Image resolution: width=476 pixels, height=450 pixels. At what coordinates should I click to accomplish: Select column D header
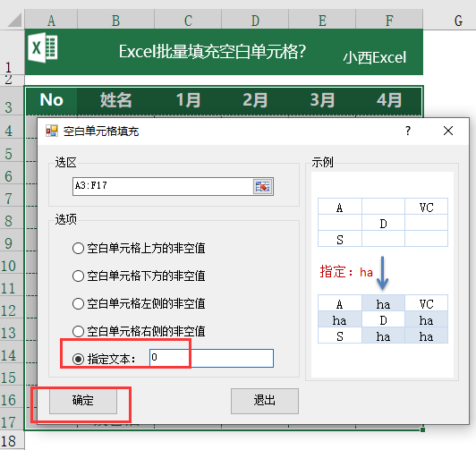tap(255, 20)
